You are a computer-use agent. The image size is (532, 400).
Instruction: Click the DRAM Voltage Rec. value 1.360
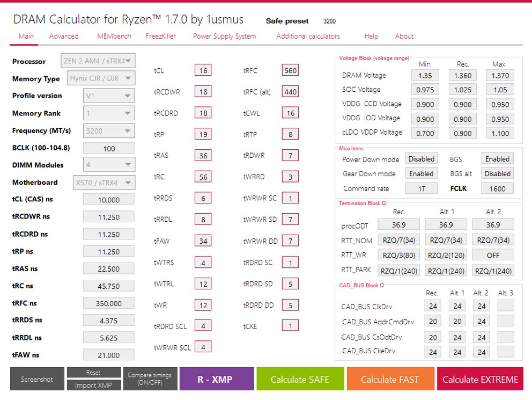pos(463,75)
